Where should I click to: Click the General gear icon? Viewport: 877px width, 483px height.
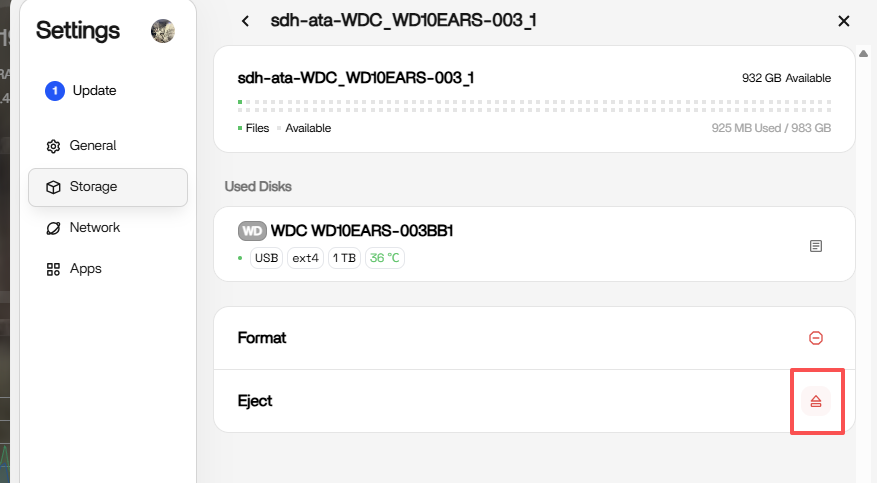tap(54, 146)
